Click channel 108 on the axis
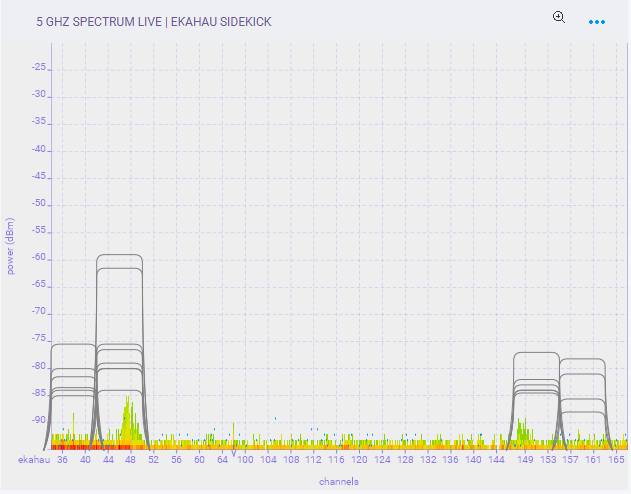The image size is (631, 494). (x=291, y=459)
